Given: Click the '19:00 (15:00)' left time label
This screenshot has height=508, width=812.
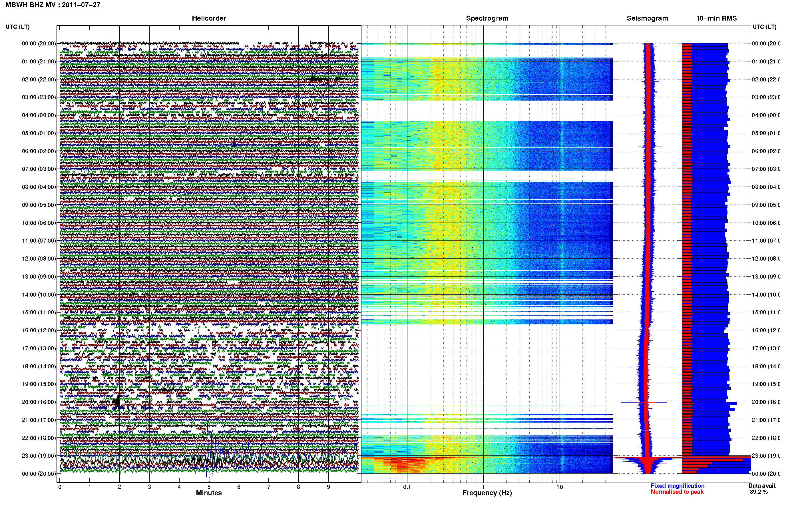Looking at the screenshot, I should (39, 384).
